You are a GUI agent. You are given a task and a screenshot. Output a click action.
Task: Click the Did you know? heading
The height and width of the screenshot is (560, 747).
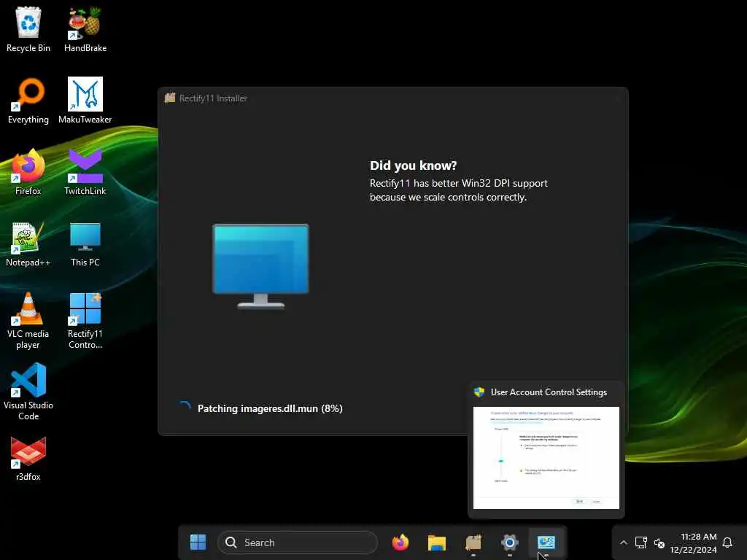pos(413,166)
